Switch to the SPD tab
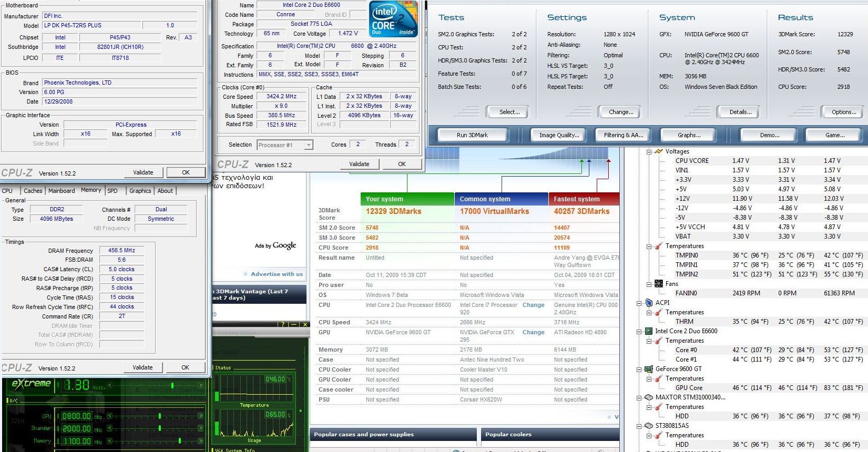Image resolution: width=868 pixels, height=452 pixels. pos(113,191)
